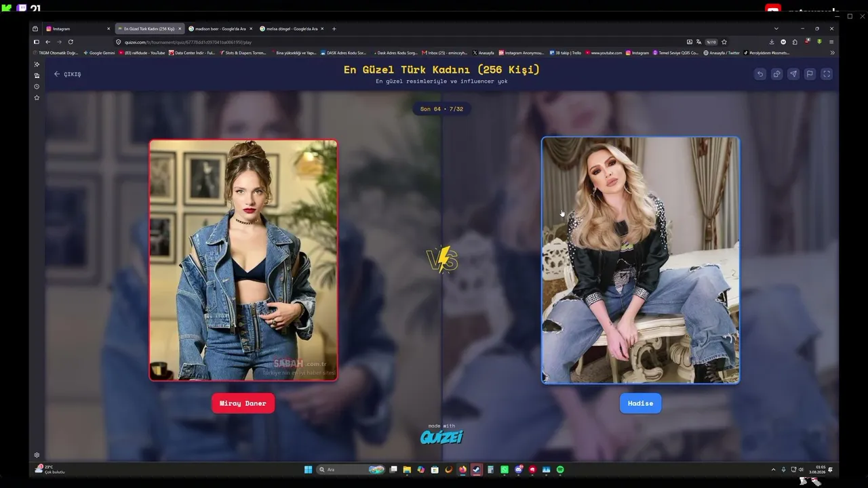Open sidebar settings gear at bottom

pyautogui.click(x=37, y=455)
